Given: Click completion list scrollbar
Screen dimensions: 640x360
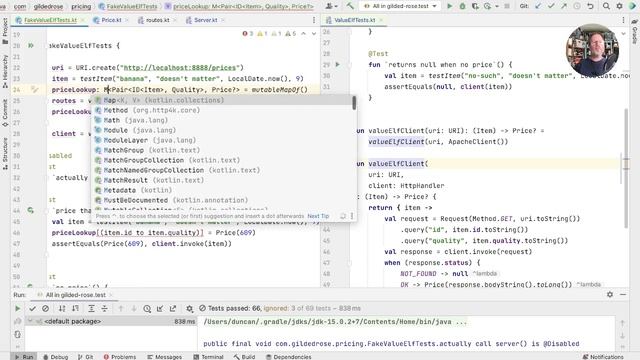Looking at the screenshot, I should (x=354, y=103).
